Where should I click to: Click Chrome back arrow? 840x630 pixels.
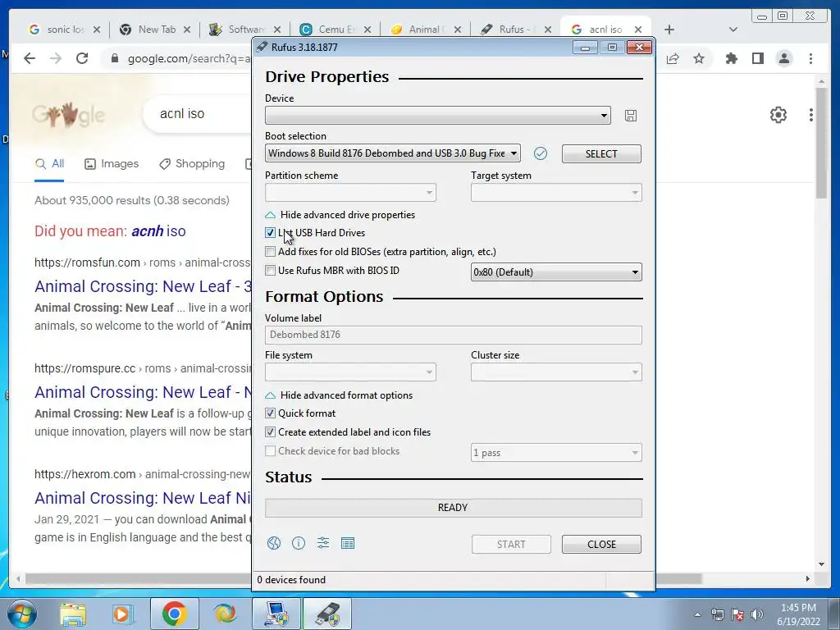[30, 58]
